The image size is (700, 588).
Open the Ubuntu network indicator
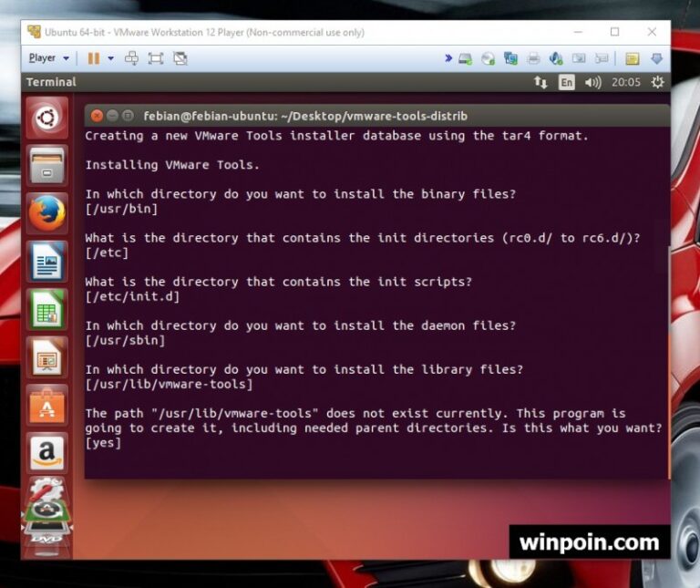point(540,82)
